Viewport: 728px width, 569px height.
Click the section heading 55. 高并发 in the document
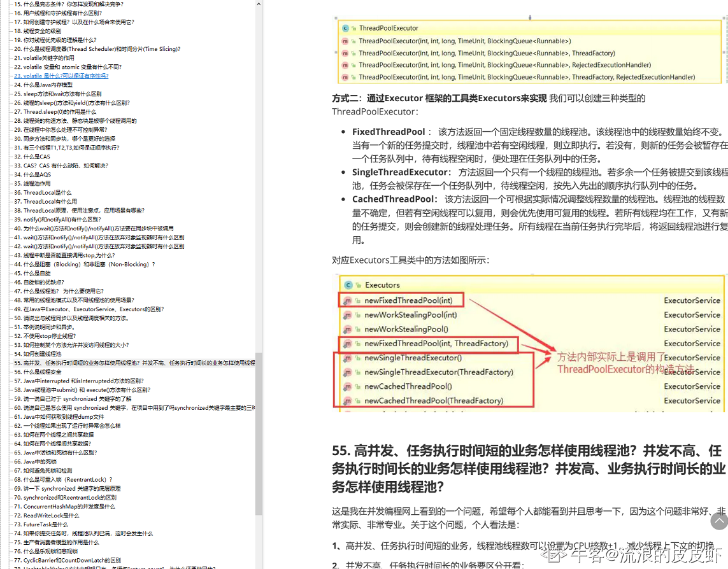(529, 468)
